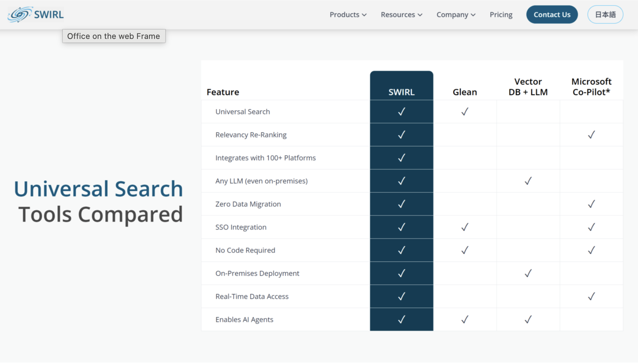Viewport: 638px width, 364px height.
Task: Go to the Pricing page
Action: pos(501,15)
